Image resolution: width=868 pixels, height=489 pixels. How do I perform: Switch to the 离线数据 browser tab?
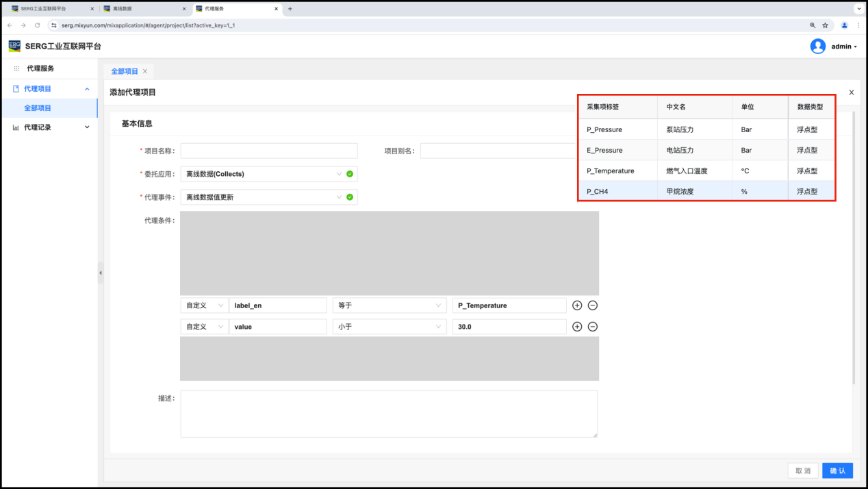coord(142,9)
